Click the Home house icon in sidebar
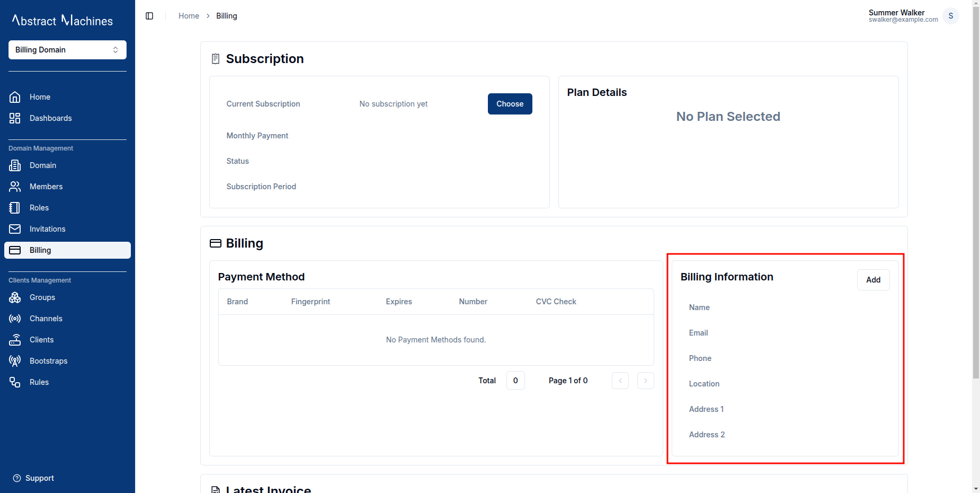Screen dimensions: 980x493 pos(15,97)
